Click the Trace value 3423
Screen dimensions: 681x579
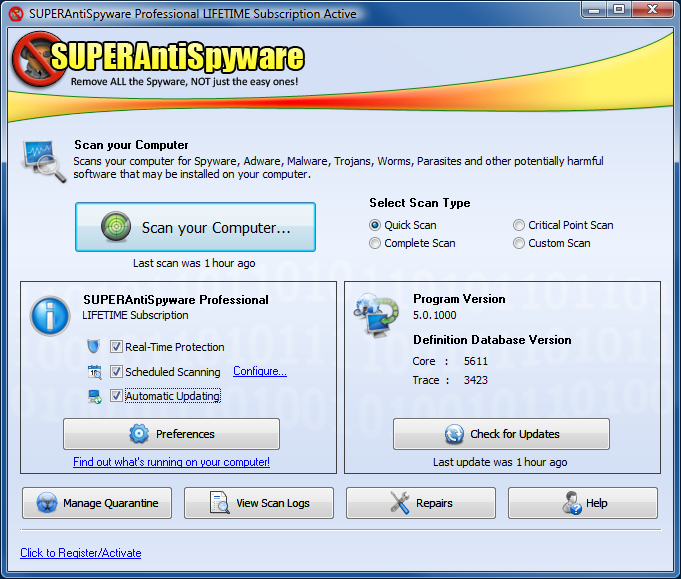pyautogui.click(x=476, y=380)
